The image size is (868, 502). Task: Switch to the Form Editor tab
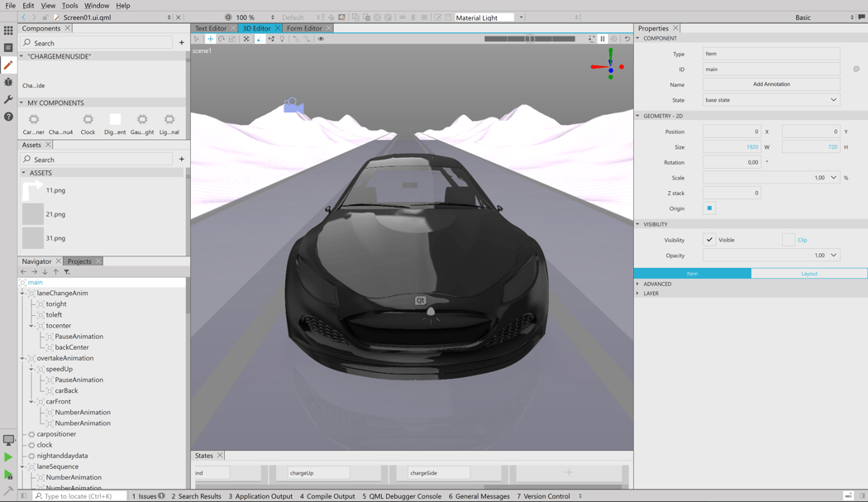[305, 27]
